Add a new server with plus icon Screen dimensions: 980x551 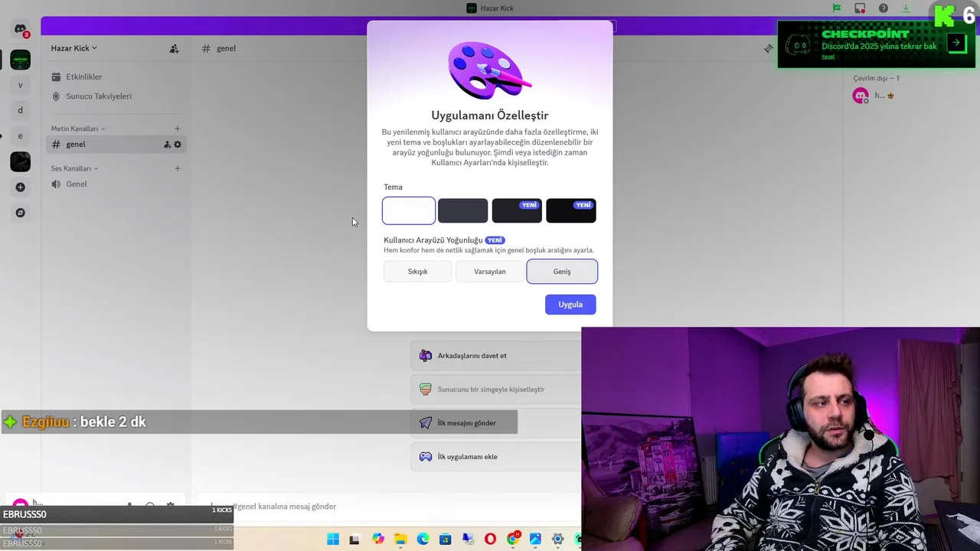tap(20, 187)
